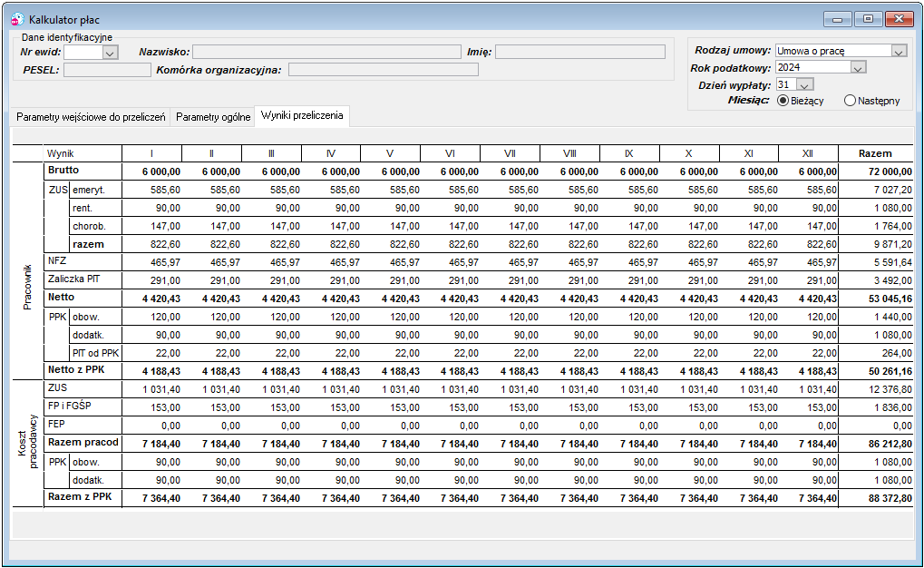The width and height of the screenshot is (924, 568).
Task: Select the Następny month radio button
Action: click(x=850, y=101)
